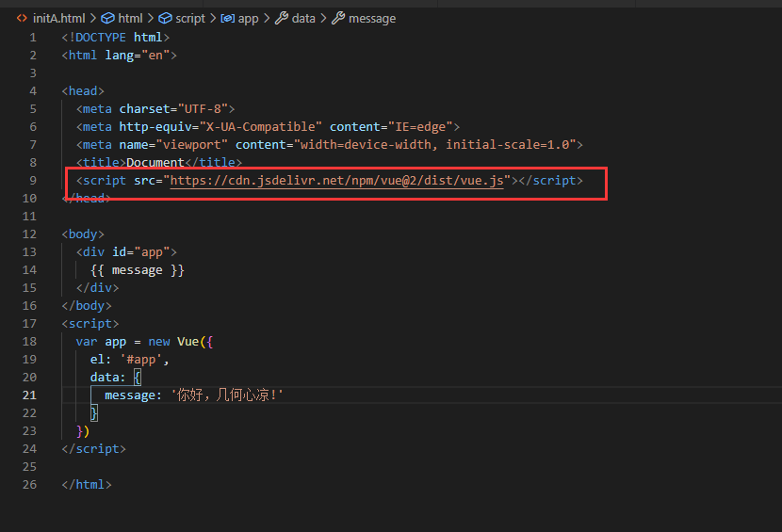Expand chevron after initA.html breadcrumb
The height and width of the screenshot is (532, 782).
click(x=93, y=19)
